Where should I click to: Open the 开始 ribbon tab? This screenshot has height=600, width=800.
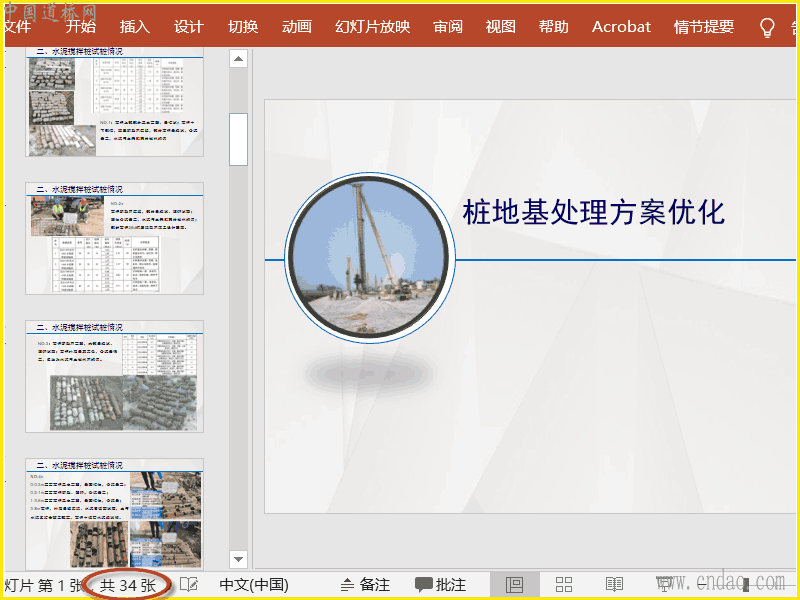(81, 27)
